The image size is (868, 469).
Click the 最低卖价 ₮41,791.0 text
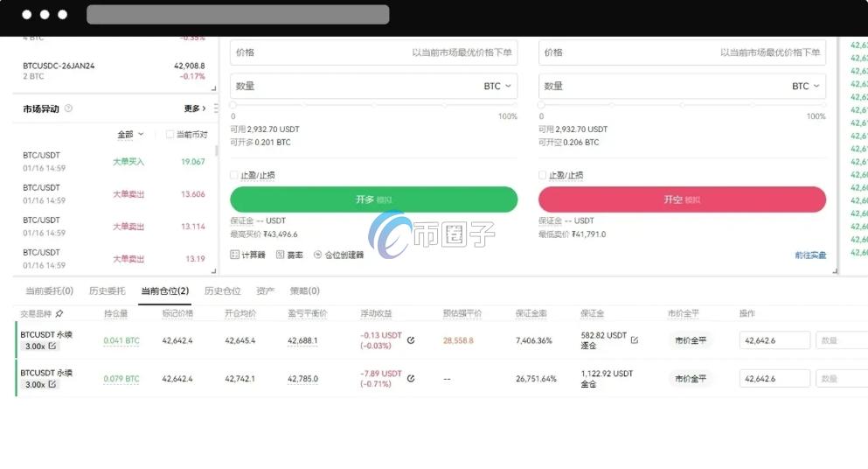tap(573, 234)
